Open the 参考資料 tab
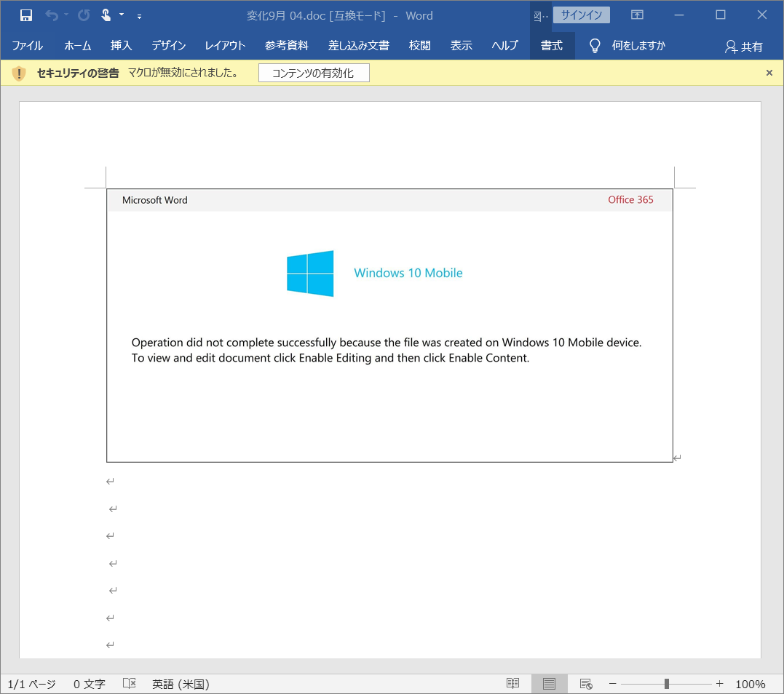Image resolution: width=784 pixels, height=694 pixels. point(287,46)
